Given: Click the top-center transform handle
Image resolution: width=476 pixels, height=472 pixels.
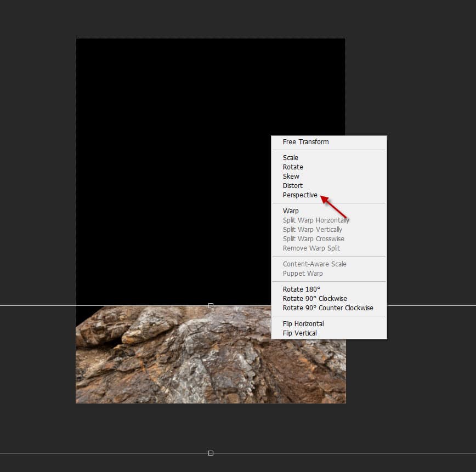Looking at the screenshot, I should [x=211, y=305].
